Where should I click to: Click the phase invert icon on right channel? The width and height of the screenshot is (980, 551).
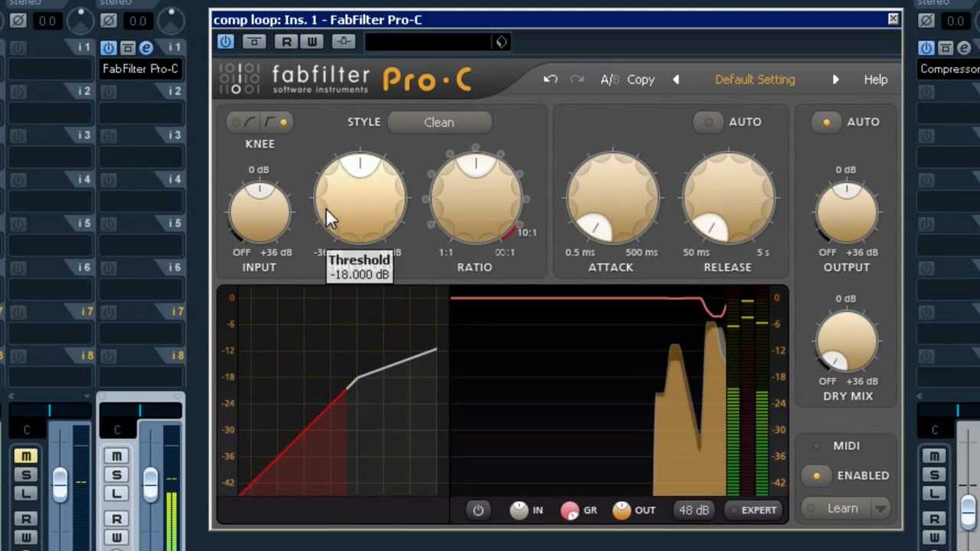[x=926, y=21]
